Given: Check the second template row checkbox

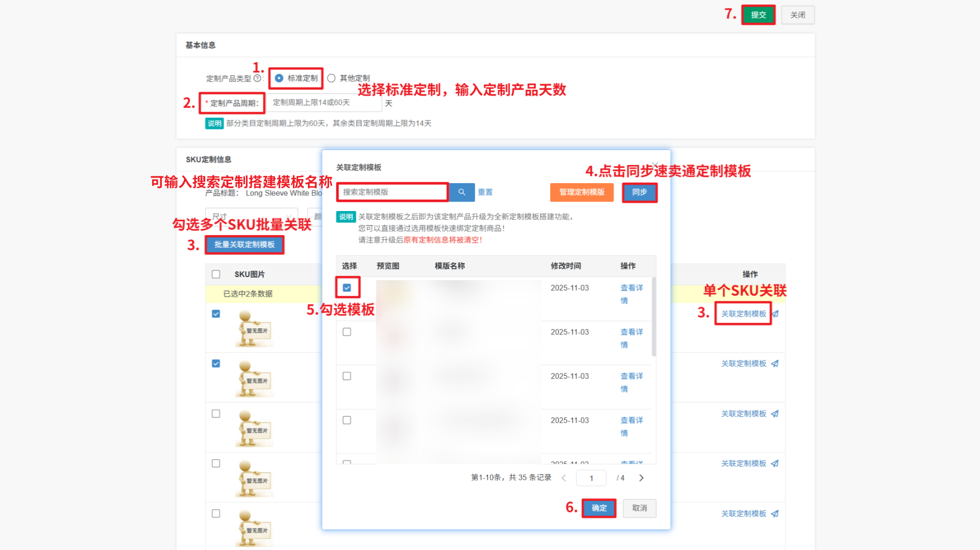Looking at the screenshot, I should tap(347, 332).
